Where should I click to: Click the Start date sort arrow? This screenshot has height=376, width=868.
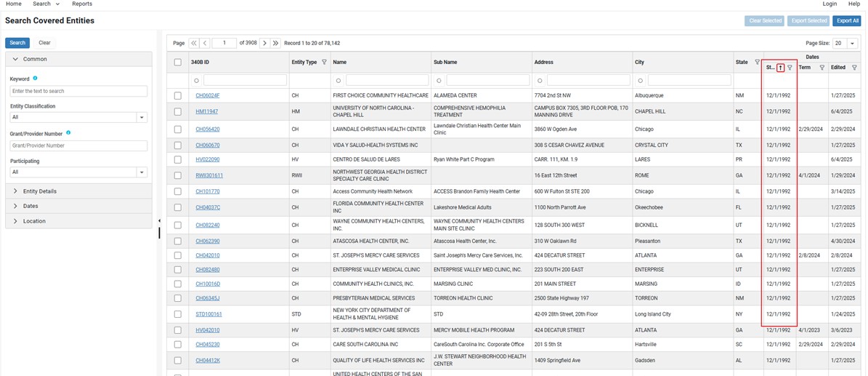pos(780,68)
